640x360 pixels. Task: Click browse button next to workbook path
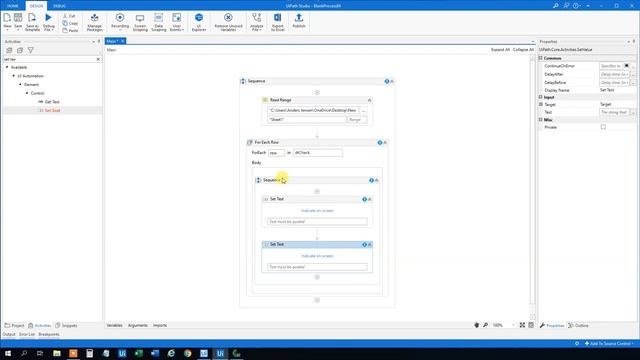click(x=363, y=110)
